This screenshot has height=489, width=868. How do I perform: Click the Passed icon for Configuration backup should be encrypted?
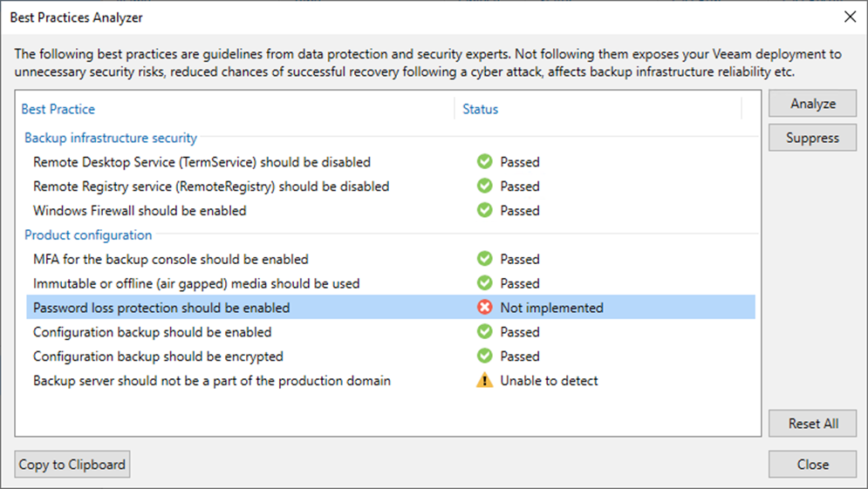tap(484, 356)
